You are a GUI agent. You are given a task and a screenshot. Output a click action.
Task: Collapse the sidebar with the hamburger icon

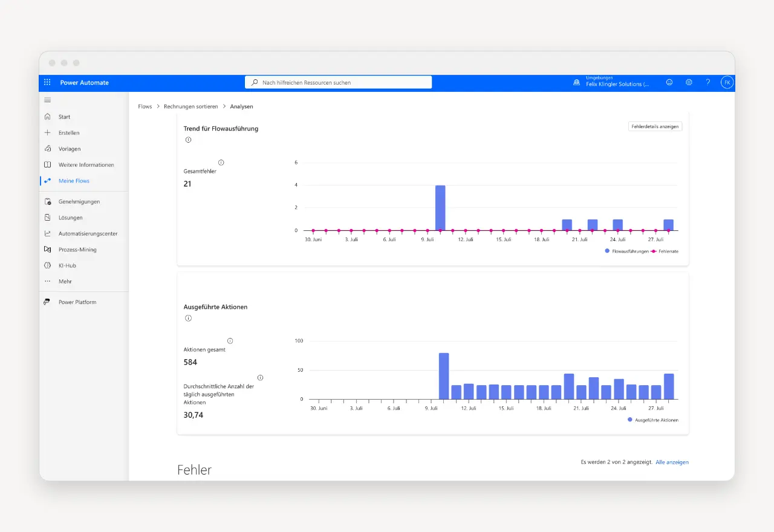(x=47, y=100)
